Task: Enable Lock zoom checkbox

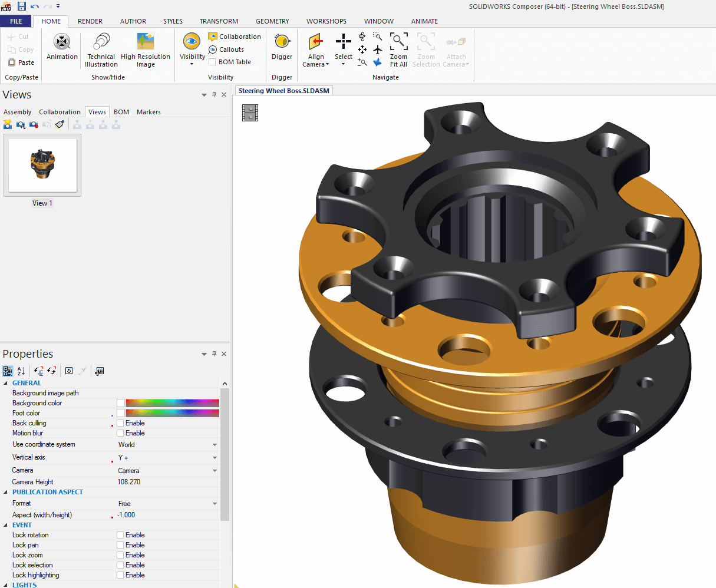Action: pos(120,555)
